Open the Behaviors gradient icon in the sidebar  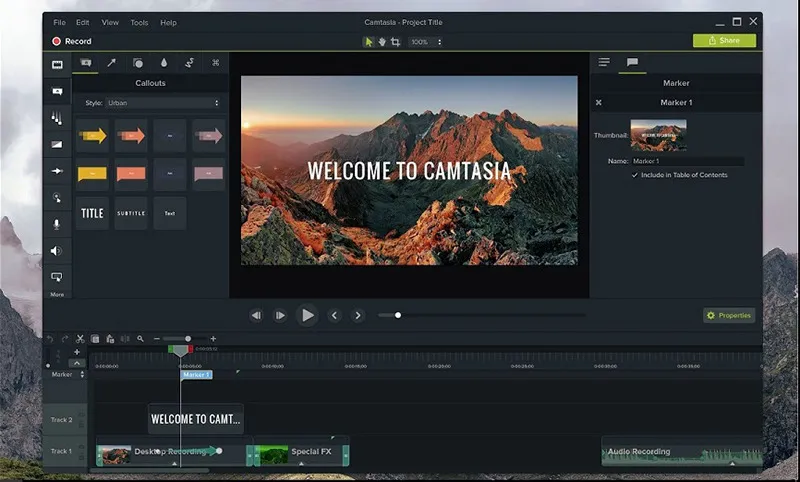(57, 144)
